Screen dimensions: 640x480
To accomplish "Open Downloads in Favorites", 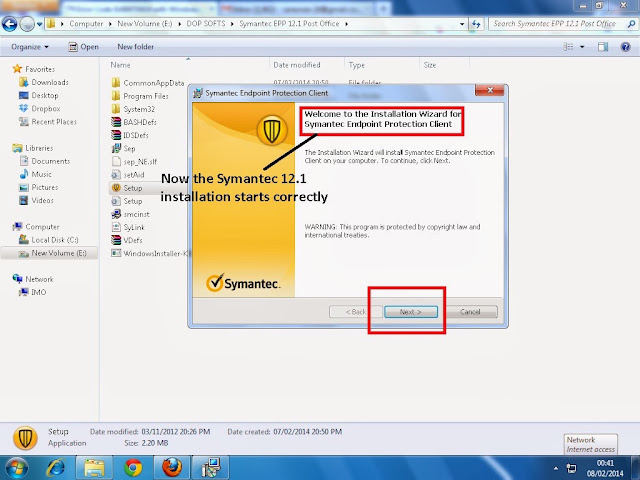I will click(x=50, y=82).
